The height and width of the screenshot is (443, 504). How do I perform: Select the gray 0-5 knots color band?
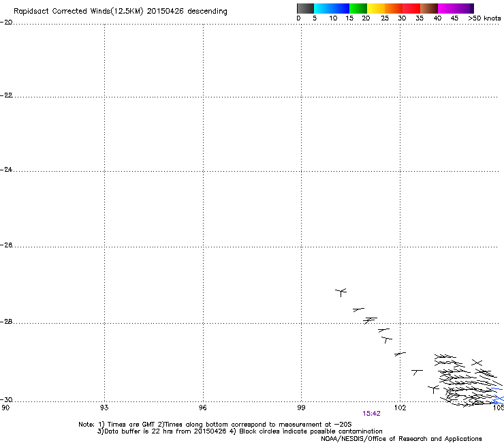(x=305, y=8)
